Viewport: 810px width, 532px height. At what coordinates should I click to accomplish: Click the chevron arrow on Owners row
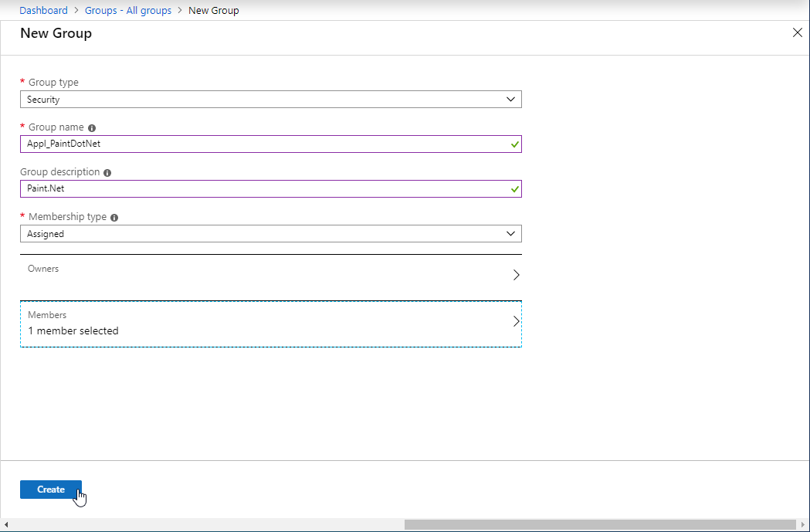click(x=516, y=275)
